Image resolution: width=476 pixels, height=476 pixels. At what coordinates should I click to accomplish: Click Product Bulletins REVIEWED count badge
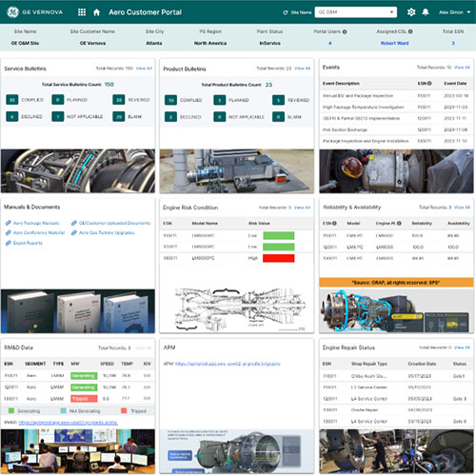click(x=278, y=100)
